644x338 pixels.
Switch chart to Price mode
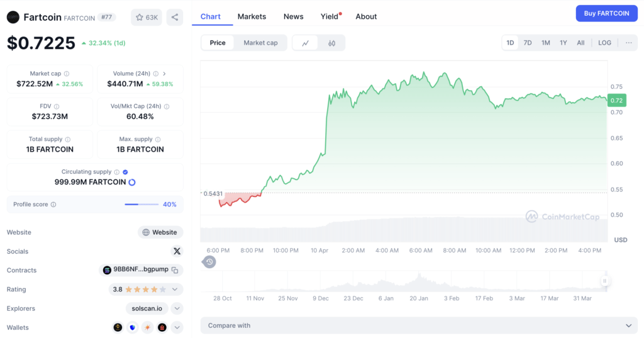pos(218,43)
